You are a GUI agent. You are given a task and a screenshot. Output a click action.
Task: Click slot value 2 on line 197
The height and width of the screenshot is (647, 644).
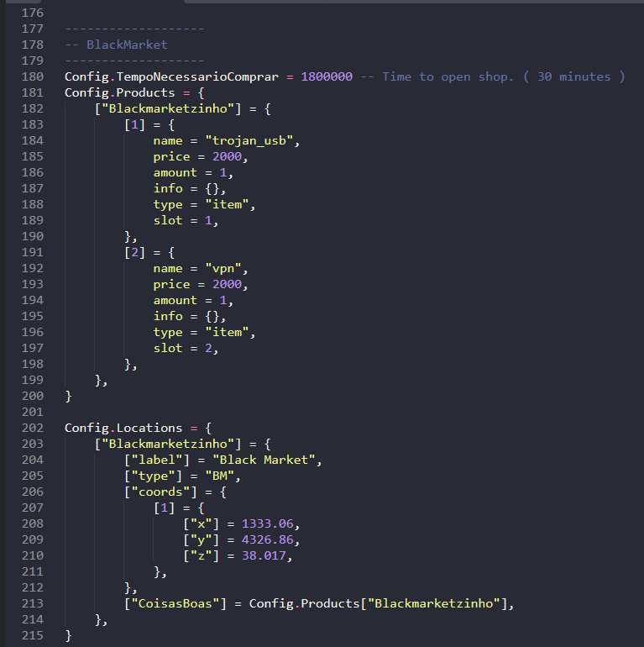pyautogui.click(x=208, y=348)
